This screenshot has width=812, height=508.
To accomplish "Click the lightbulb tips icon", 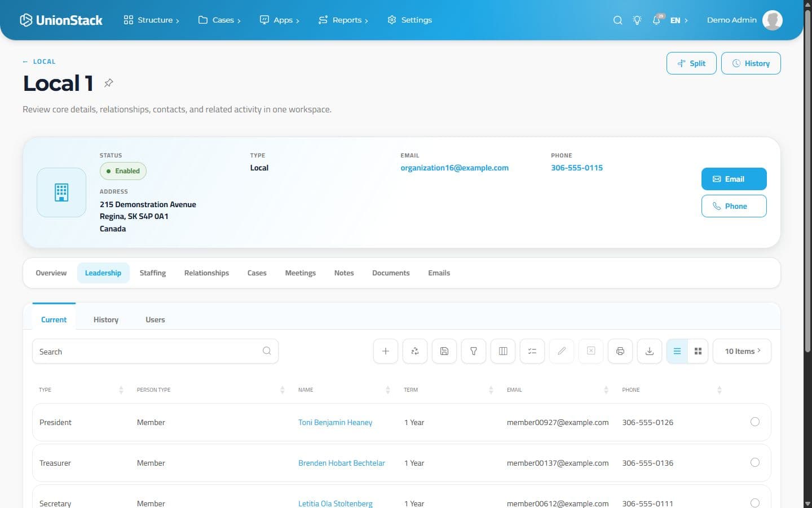I will [x=637, y=20].
